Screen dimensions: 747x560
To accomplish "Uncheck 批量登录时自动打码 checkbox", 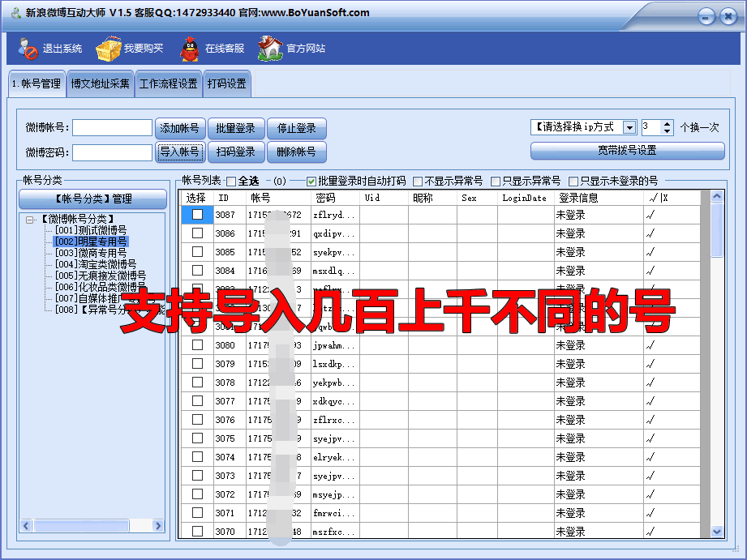I will pyautogui.click(x=311, y=181).
